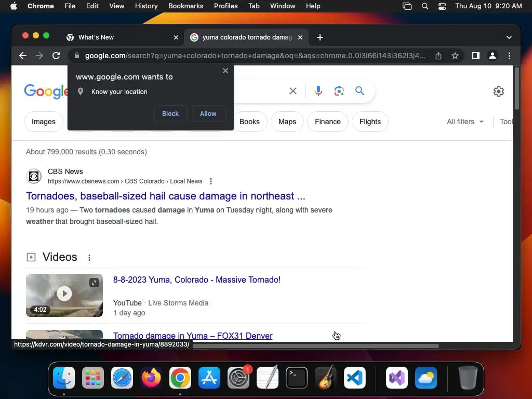Open 8-8-2023 Yuma Massive Tornado video link
The height and width of the screenshot is (399, 532).
coord(197,280)
